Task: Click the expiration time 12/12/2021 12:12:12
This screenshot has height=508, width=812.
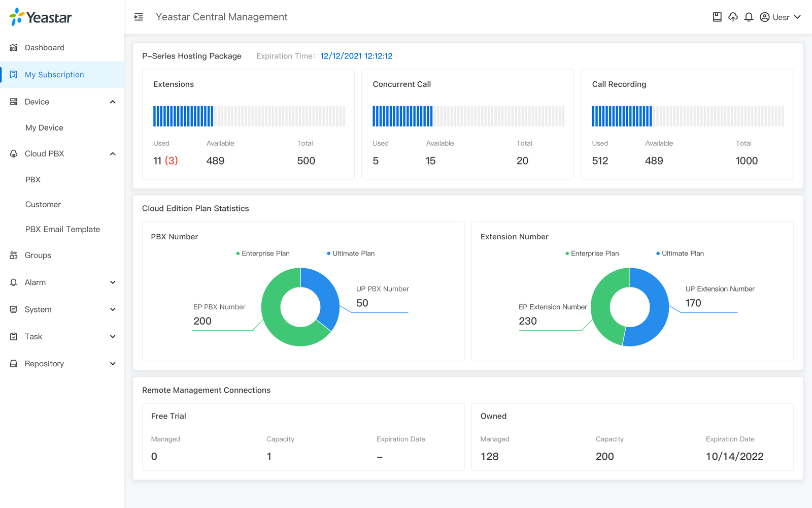Action: 356,56
